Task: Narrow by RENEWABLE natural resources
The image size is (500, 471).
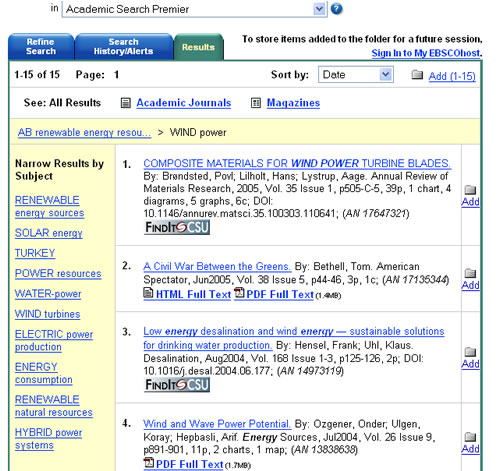Action: point(54,406)
